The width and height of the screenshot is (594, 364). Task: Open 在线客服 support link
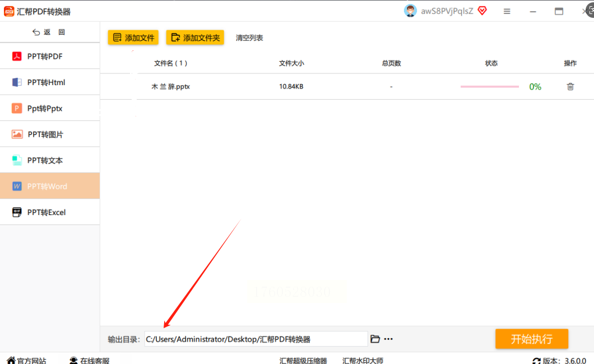pos(95,361)
